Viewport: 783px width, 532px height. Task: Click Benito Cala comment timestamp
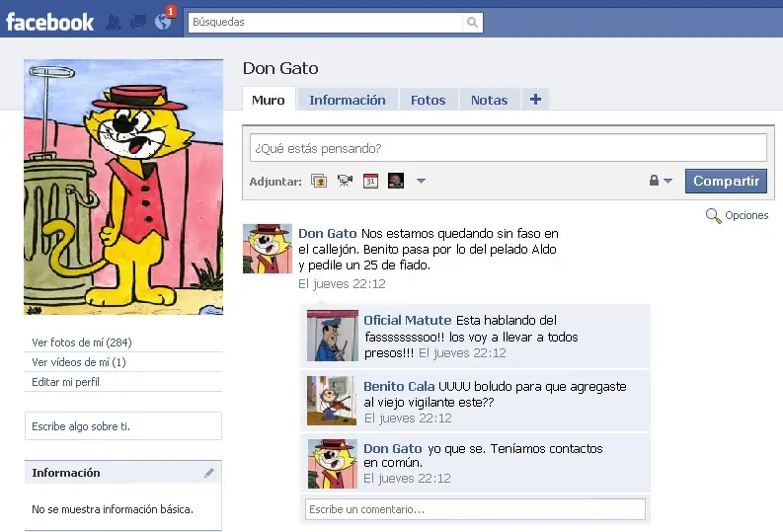pos(408,418)
